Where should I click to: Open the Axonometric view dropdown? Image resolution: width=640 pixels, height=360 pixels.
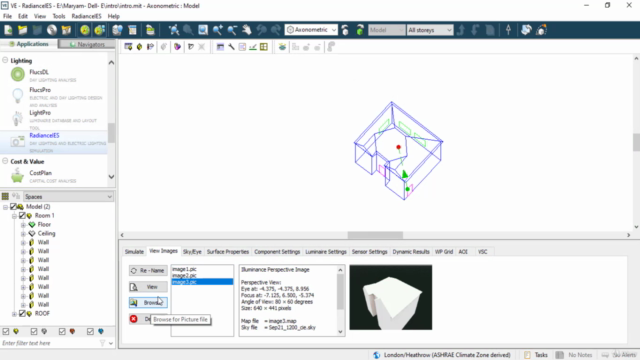(311, 30)
